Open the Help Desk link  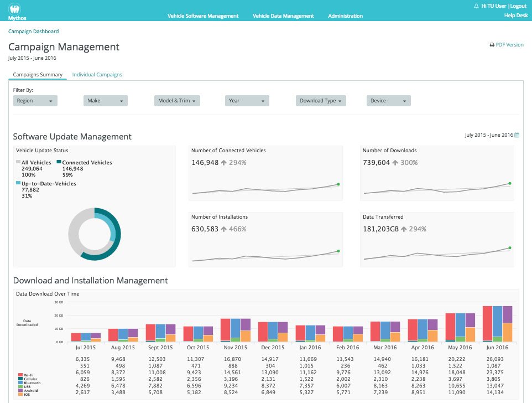click(x=515, y=15)
